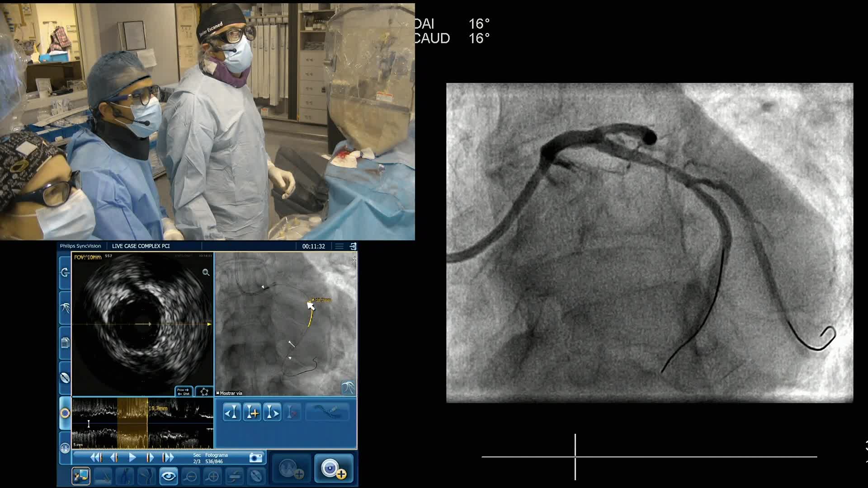The image size is (868, 488).
Task: Select the polygon area measurement tool
Action: (x=204, y=392)
